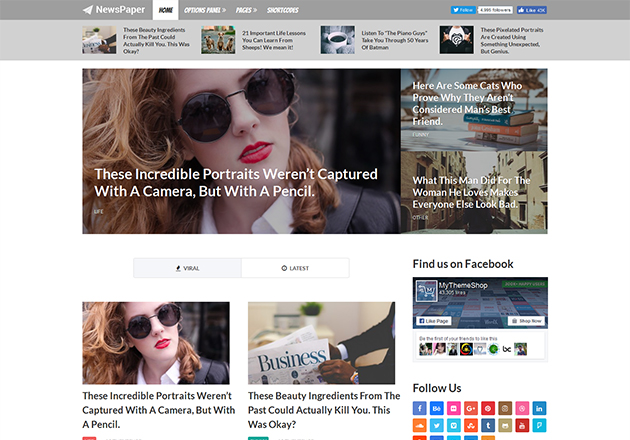Click the OTHER category label
The image size is (630, 440).
tap(420, 217)
